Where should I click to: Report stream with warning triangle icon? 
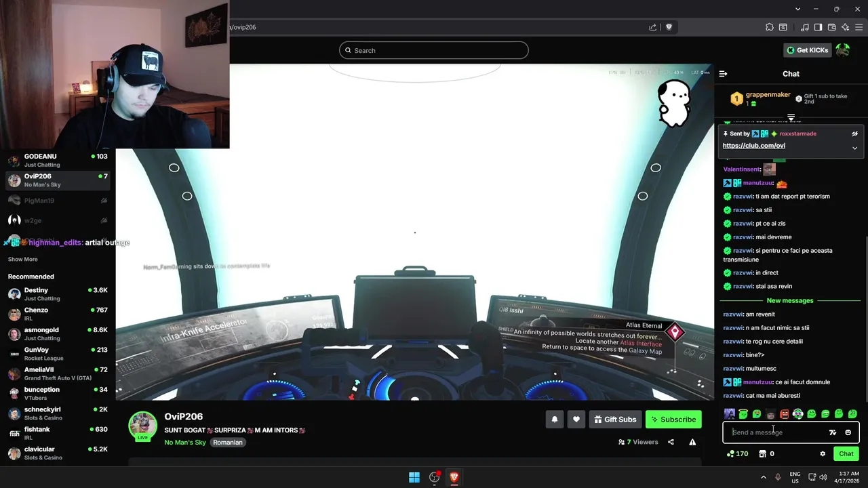[x=692, y=442]
